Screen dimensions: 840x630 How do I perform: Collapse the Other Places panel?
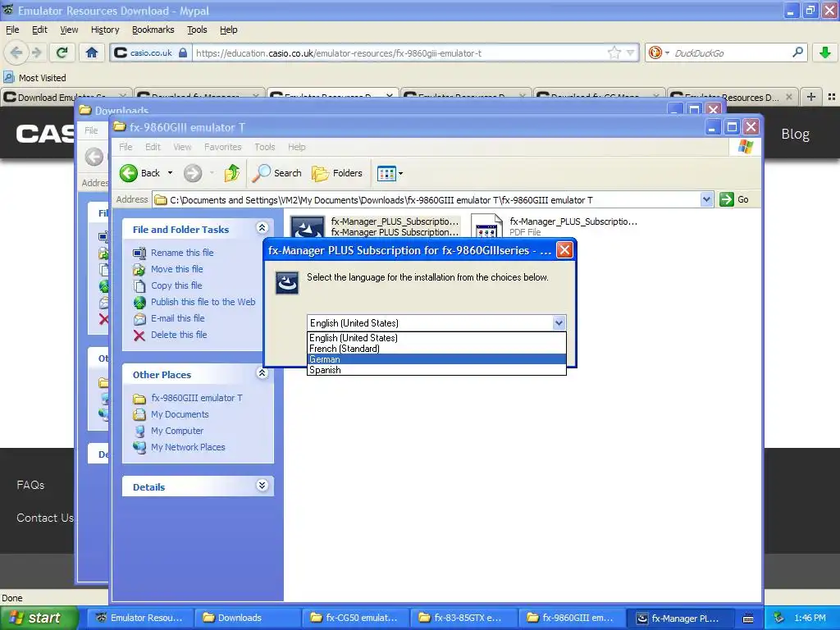tap(262, 373)
